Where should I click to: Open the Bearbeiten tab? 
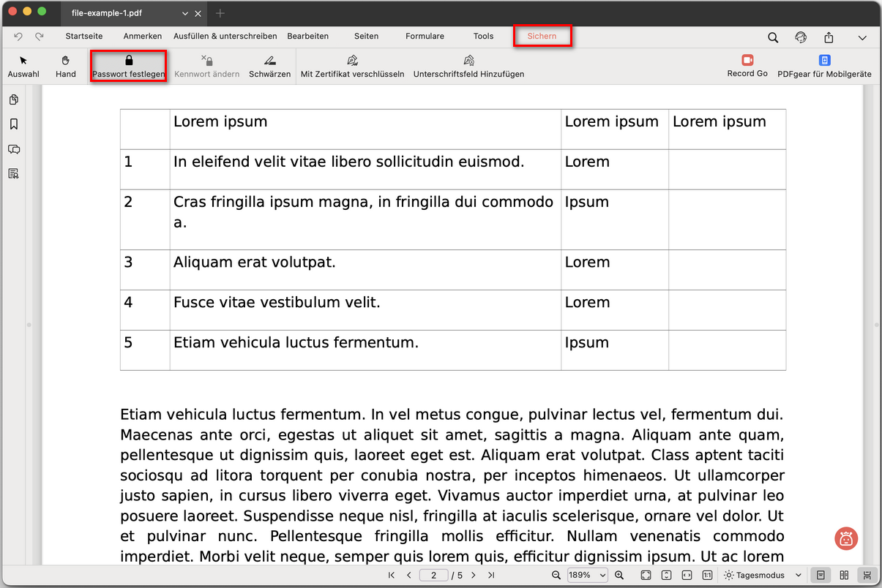coord(307,36)
